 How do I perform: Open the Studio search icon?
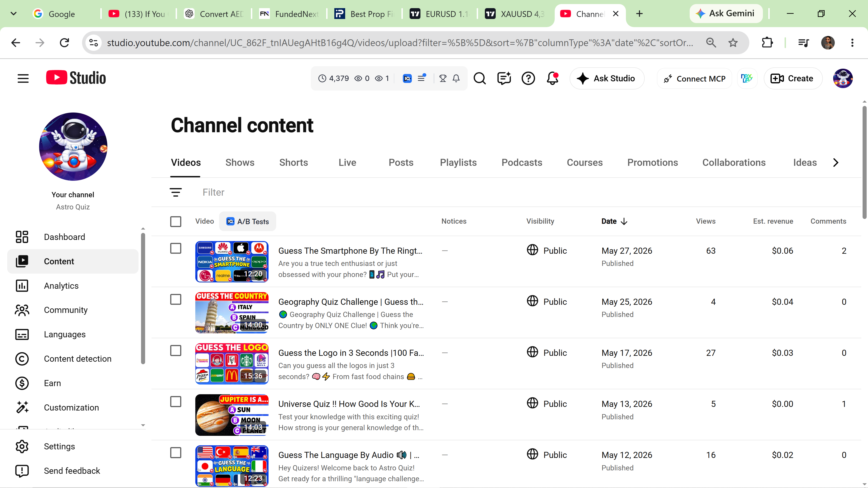(x=479, y=78)
